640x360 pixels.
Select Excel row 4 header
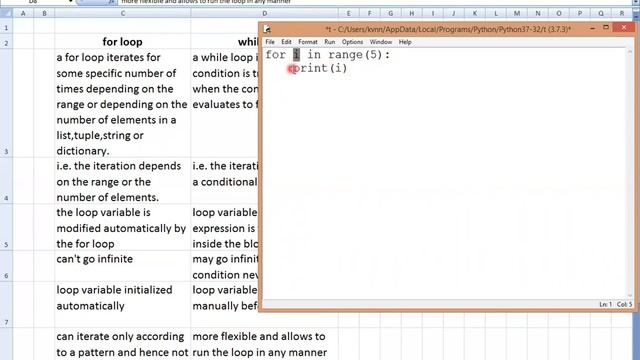tap(6, 181)
